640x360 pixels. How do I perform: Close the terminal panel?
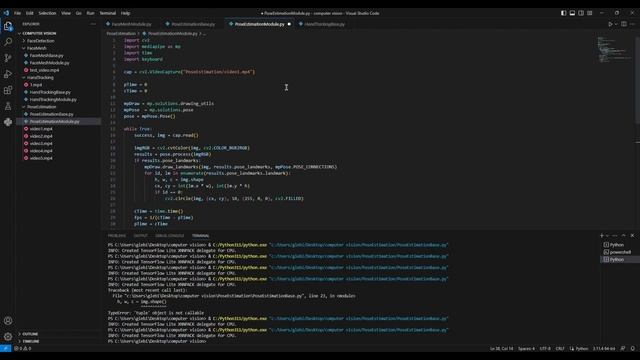click(x=632, y=236)
